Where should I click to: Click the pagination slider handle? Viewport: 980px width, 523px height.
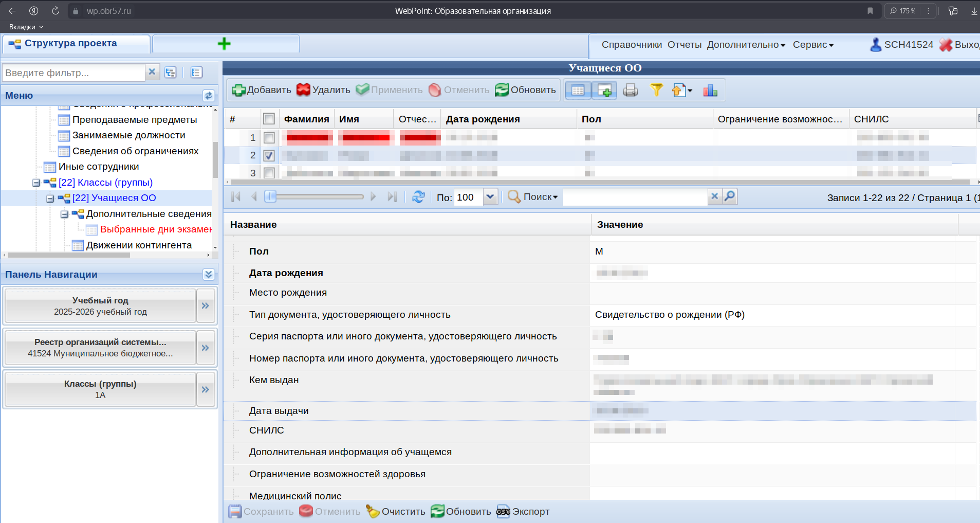[x=270, y=196]
